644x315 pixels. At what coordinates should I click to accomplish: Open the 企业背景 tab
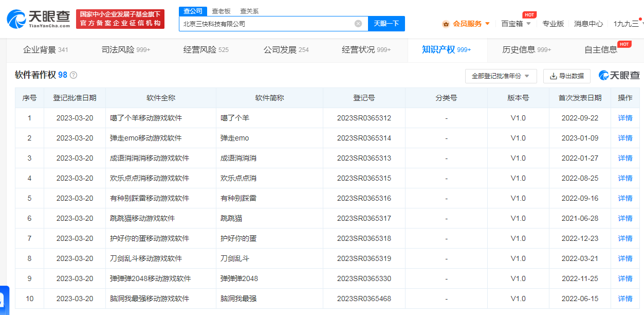(x=46, y=50)
